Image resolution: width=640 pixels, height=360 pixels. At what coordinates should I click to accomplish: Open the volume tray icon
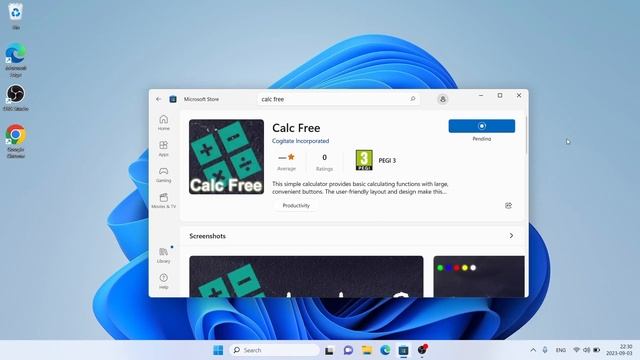tap(587, 350)
